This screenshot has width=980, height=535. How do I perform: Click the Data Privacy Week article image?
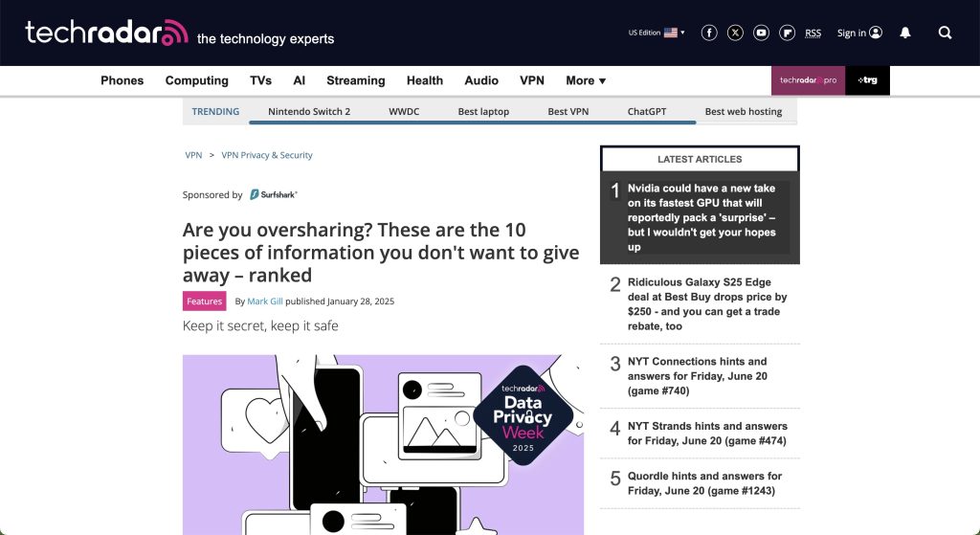(x=383, y=444)
